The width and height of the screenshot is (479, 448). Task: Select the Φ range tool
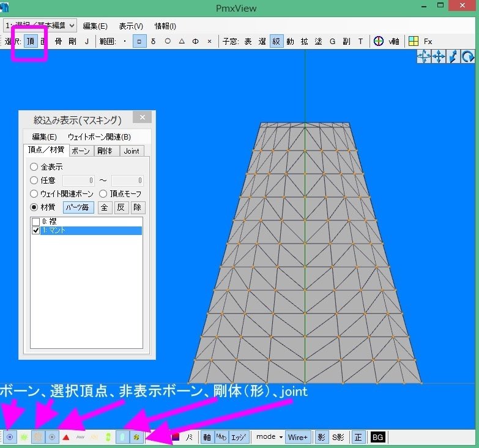click(196, 41)
